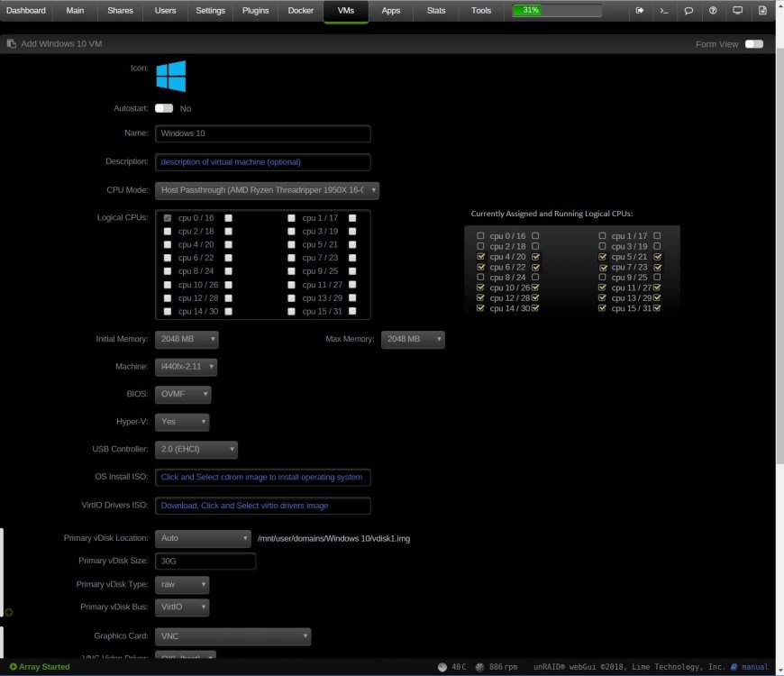Open the Plugins tab
The image size is (784, 676).
(x=256, y=11)
